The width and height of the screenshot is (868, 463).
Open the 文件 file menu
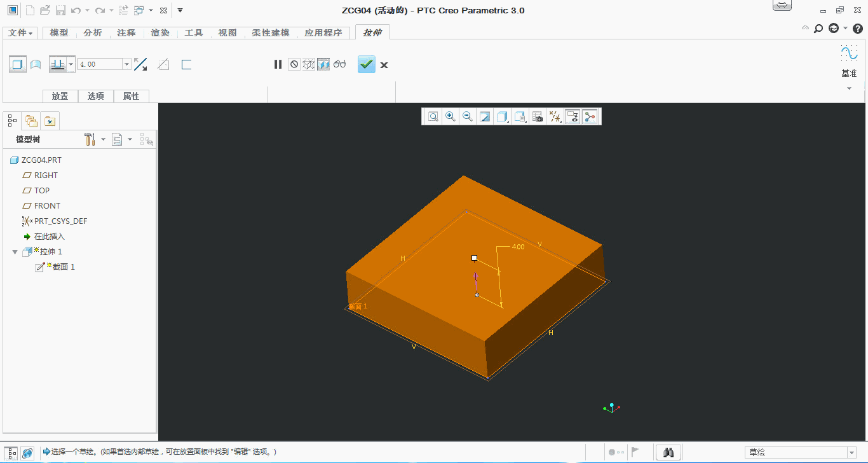coord(20,33)
